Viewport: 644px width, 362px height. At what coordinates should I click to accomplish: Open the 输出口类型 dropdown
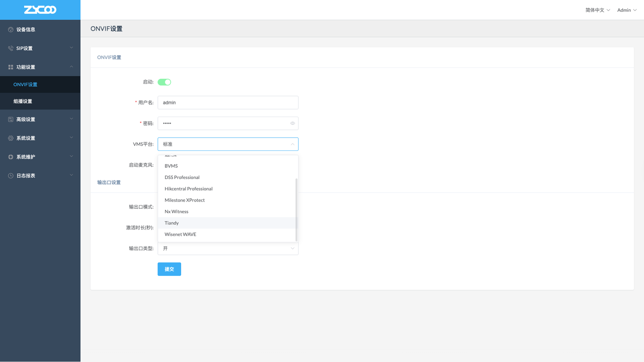(x=228, y=249)
